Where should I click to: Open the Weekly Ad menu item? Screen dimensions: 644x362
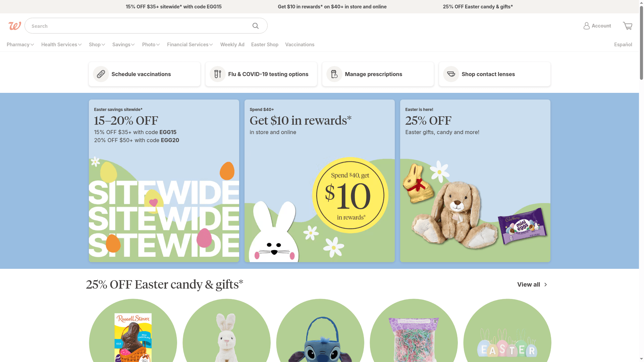pos(232,45)
